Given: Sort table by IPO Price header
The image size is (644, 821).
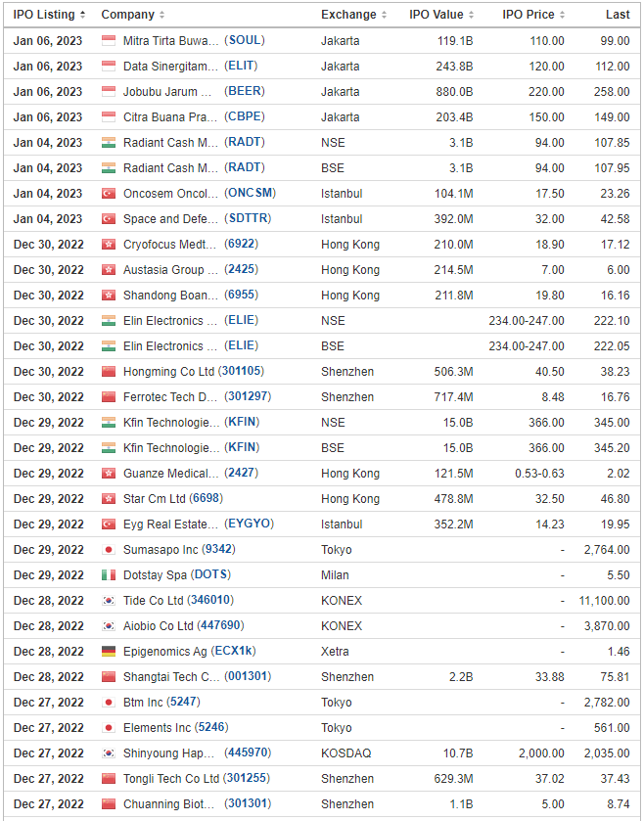Looking at the screenshot, I should (533, 15).
